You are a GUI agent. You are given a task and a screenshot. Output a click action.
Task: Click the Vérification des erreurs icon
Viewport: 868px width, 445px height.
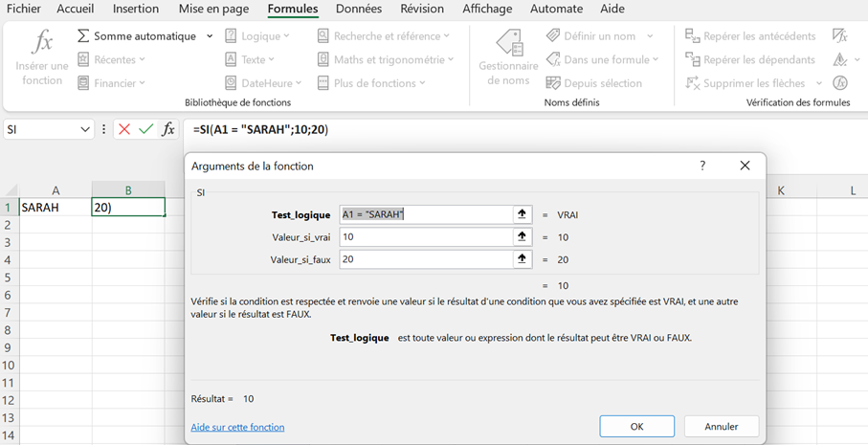click(x=840, y=59)
